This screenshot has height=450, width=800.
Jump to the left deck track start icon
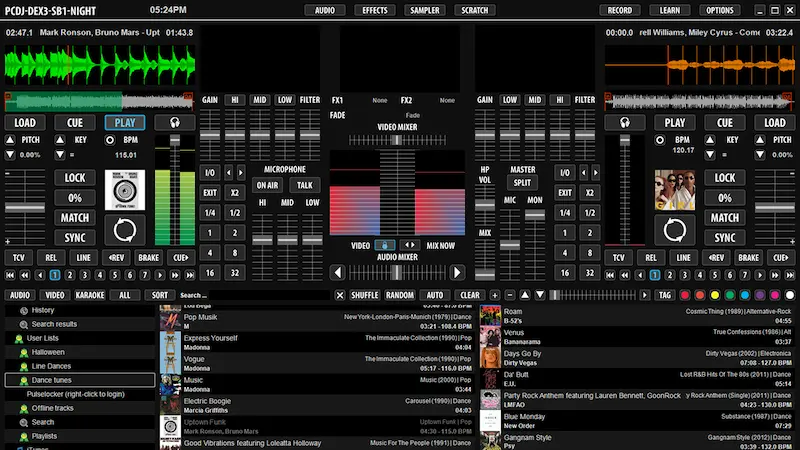pos(11,275)
